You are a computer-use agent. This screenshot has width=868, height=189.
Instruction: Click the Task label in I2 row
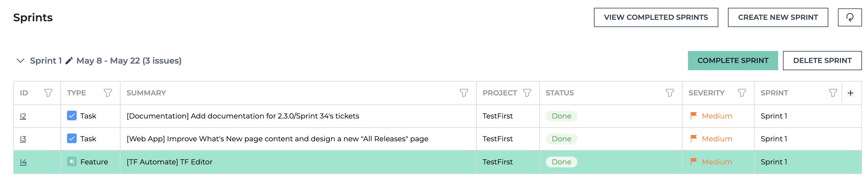(88, 116)
